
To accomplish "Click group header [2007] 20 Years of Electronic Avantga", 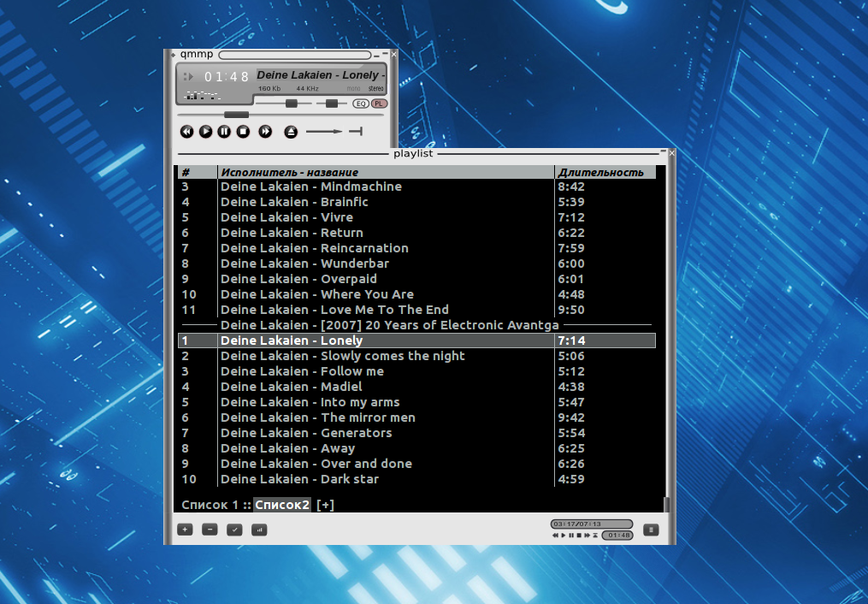I will (x=416, y=326).
